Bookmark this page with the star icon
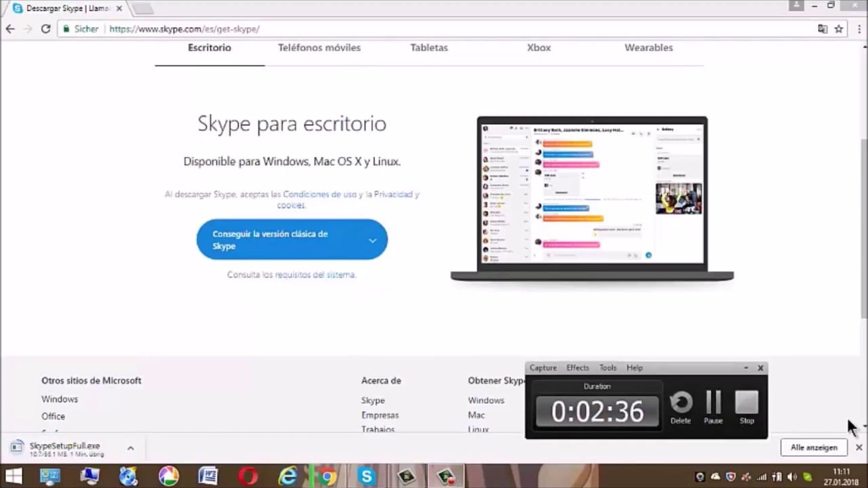 coord(839,29)
